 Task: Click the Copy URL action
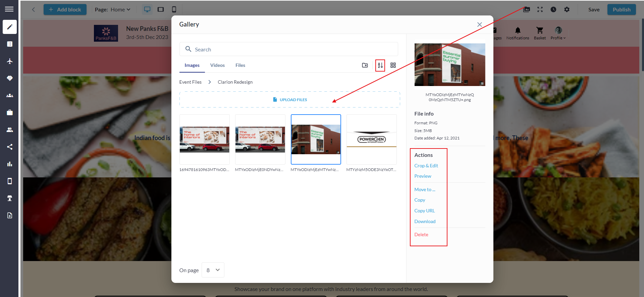(x=424, y=211)
